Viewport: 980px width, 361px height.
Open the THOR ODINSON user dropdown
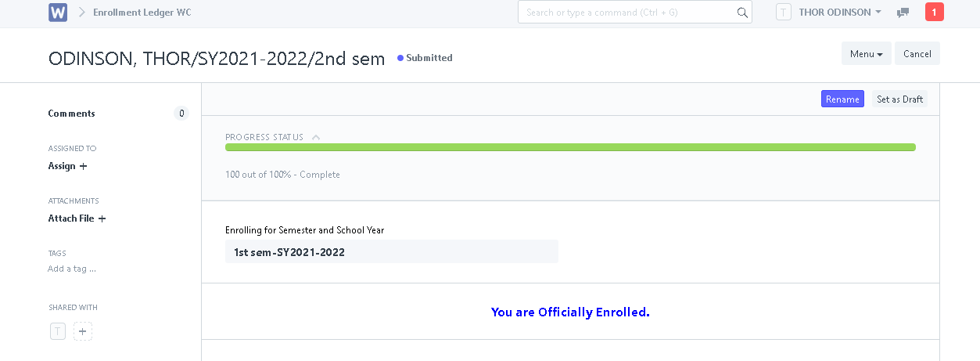coord(840,13)
